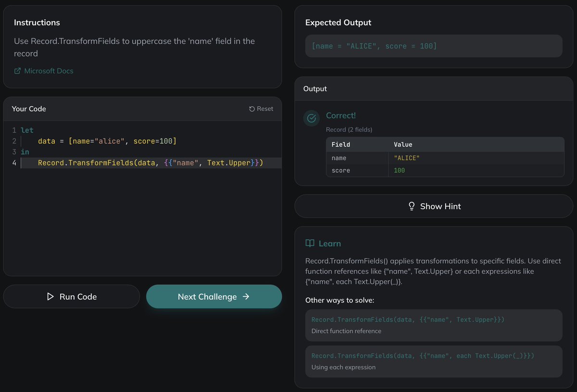The height and width of the screenshot is (392, 577).
Task: Reset the code editor contents
Action: coord(261,109)
